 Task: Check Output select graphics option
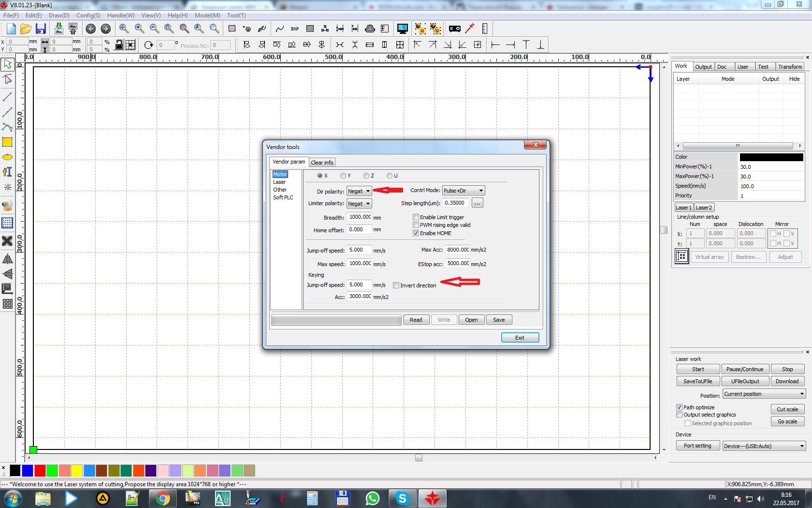pos(679,415)
